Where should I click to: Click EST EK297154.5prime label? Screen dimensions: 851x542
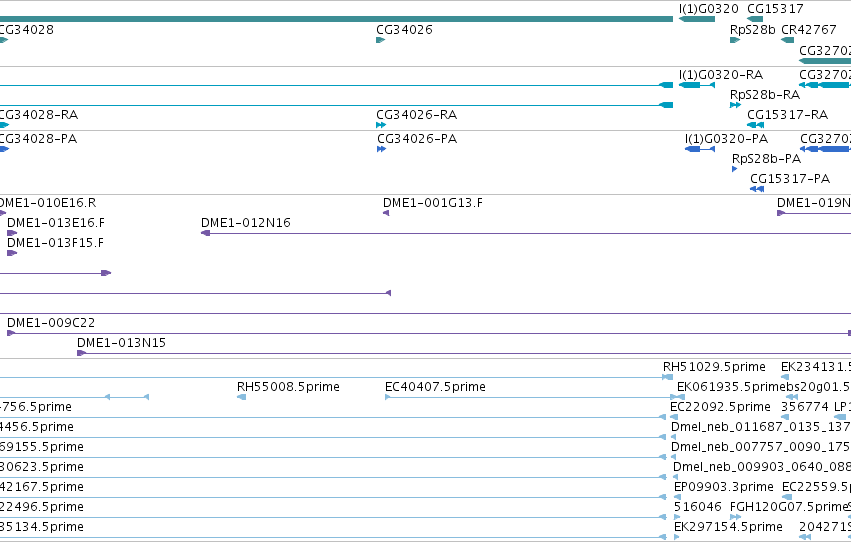728,527
